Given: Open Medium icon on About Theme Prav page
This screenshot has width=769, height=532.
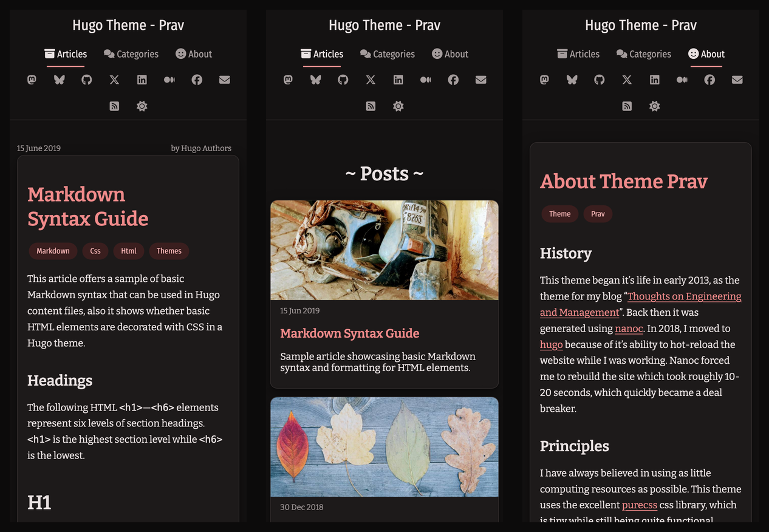Looking at the screenshot, I should (682, 80).
